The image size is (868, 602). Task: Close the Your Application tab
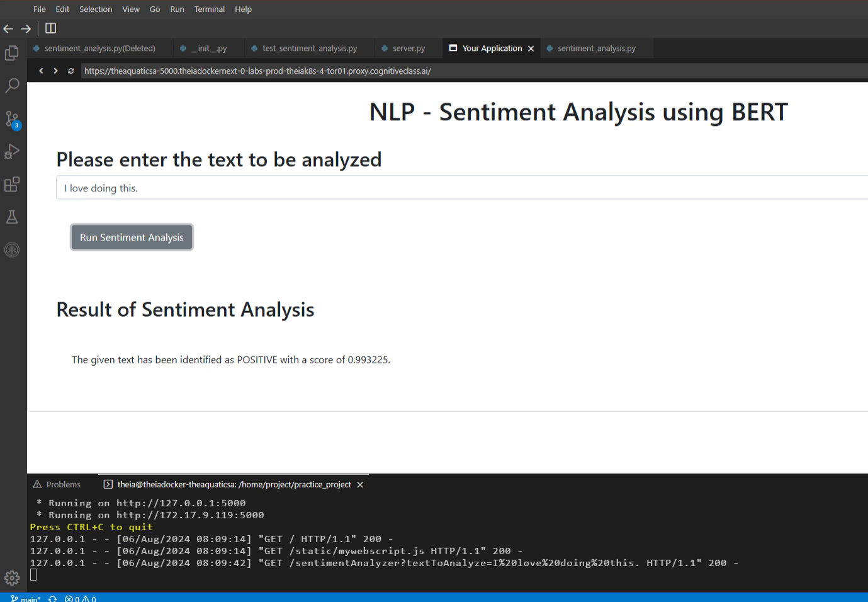point(531,48)
